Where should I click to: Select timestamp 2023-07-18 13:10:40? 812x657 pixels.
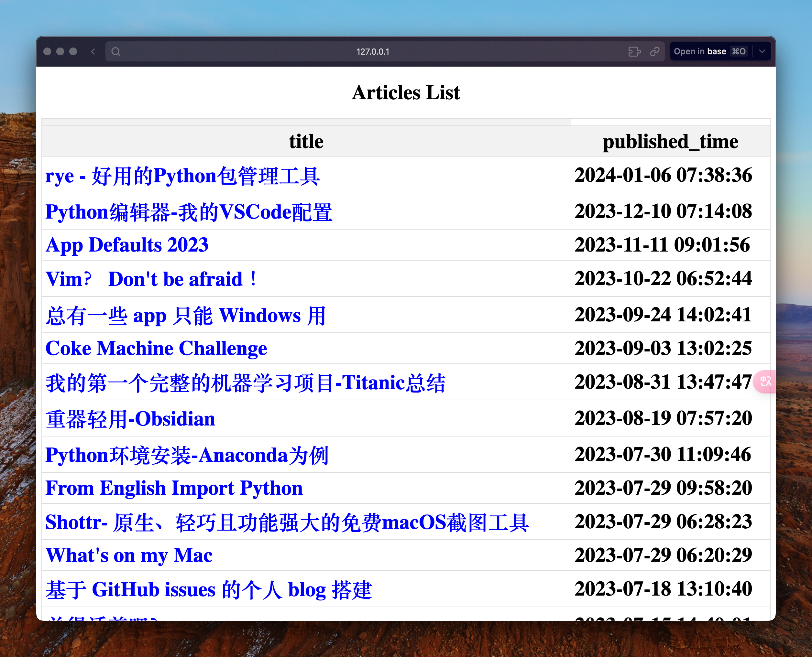663,589
